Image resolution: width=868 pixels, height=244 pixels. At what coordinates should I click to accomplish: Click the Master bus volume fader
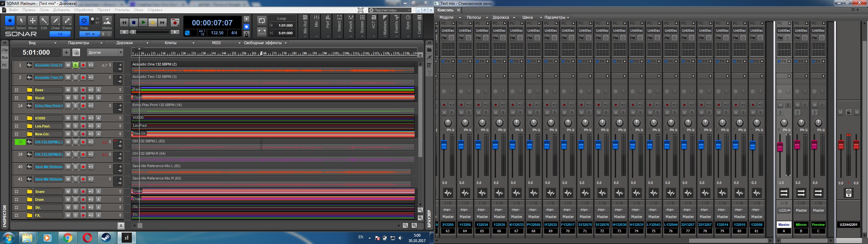pos(780,147)
